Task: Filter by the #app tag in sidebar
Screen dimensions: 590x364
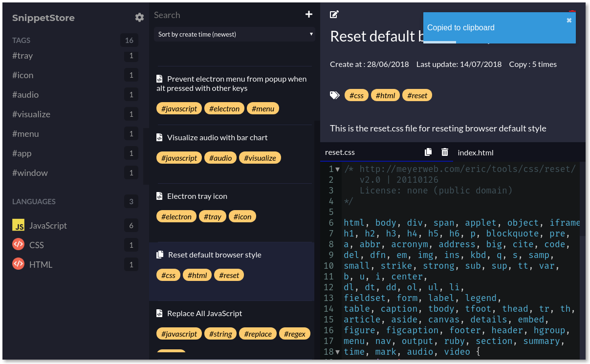Action: click(x=22, y=153)
